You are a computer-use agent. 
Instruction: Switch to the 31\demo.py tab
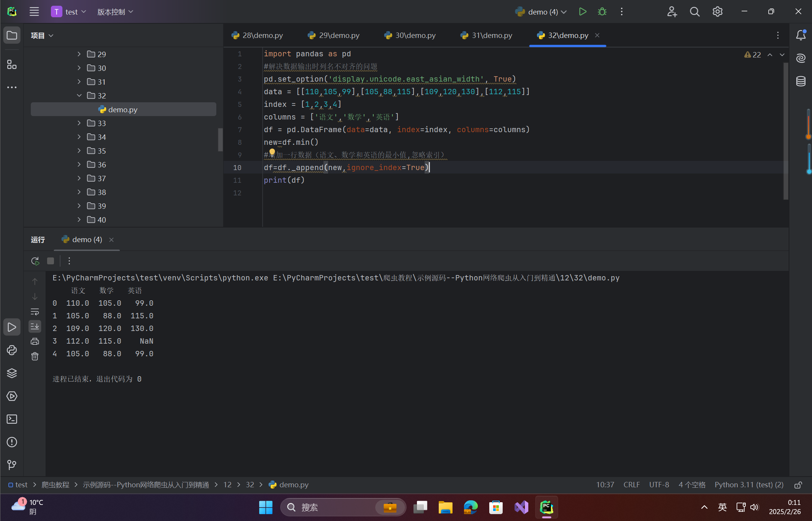(x=487, y=35)
